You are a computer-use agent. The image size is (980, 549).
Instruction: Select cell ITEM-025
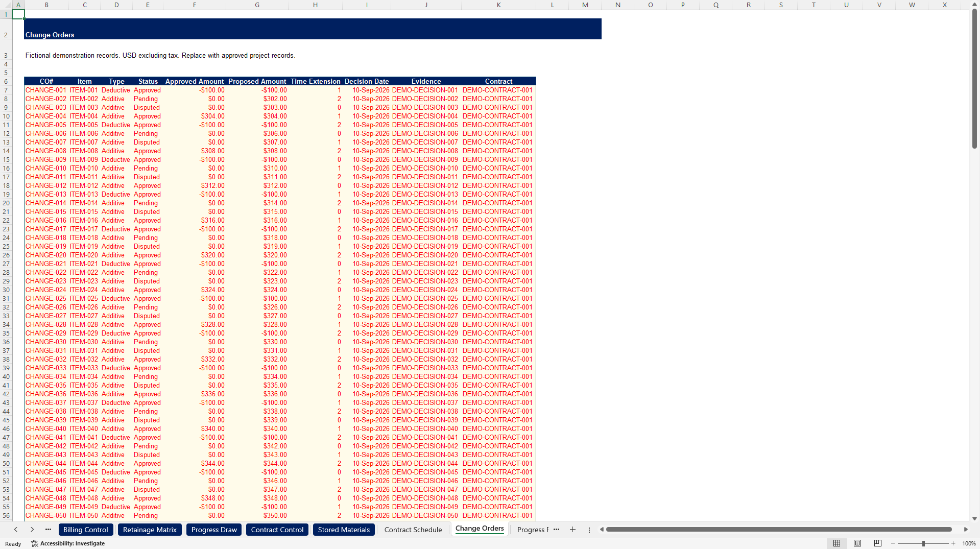coord(84,299)
